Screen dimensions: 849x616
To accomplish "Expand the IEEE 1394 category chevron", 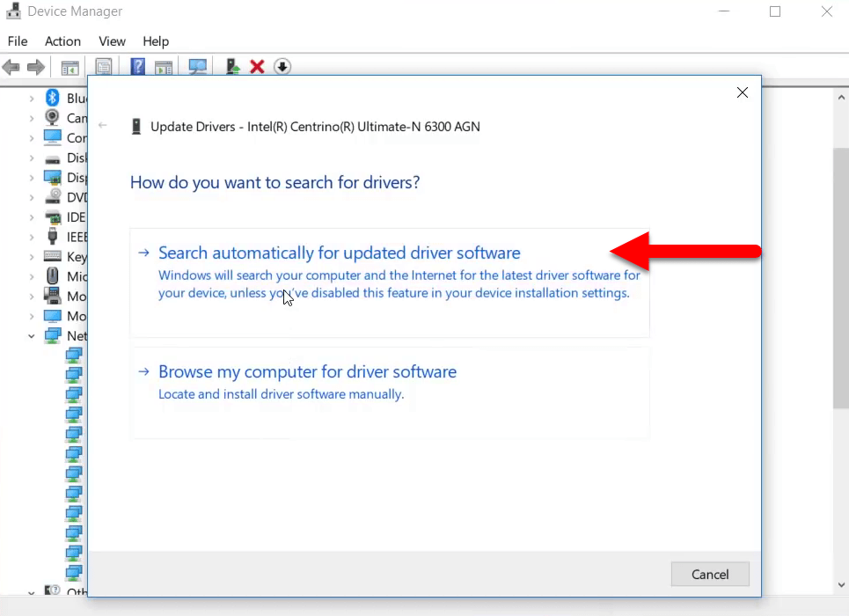I will pyautogui.click(x=32, y=238).
